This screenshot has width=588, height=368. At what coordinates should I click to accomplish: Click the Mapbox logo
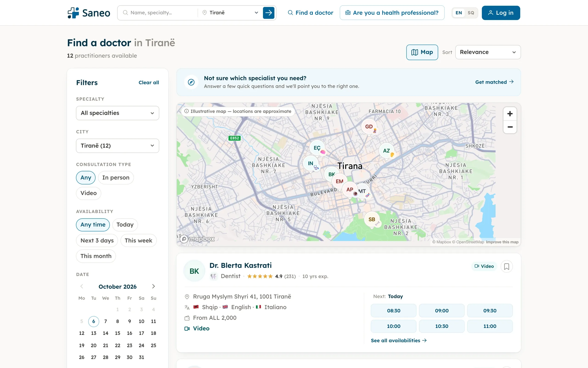click(198, 239)
